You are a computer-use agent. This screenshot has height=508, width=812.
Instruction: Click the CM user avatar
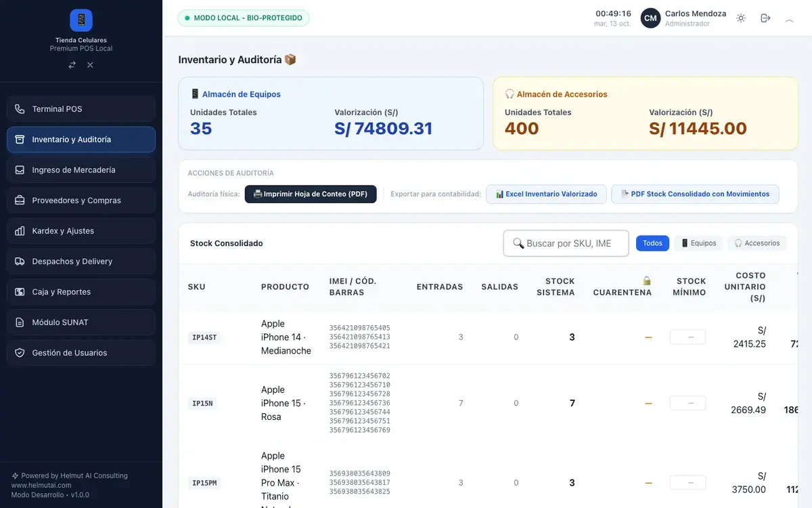[650, 18]
